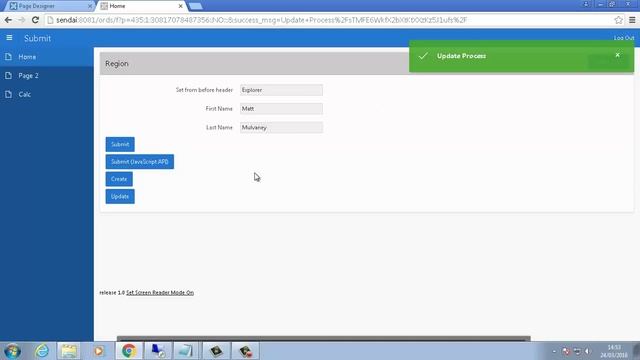Click the Create button
The width and height of the screenshot is (640, 360).
tap(119, 179)
